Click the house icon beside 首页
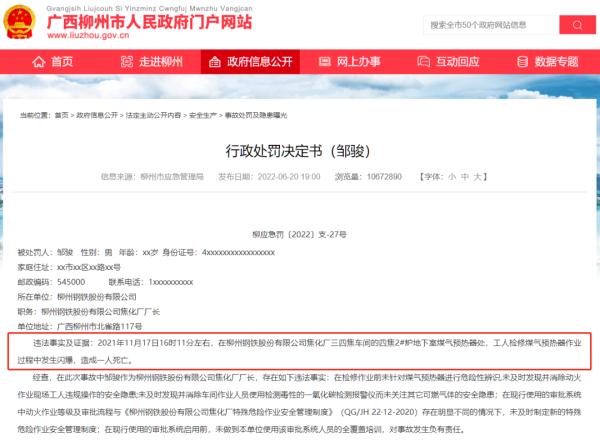The height and width of the screenshot is (441, 600). (x=39, y=62)
